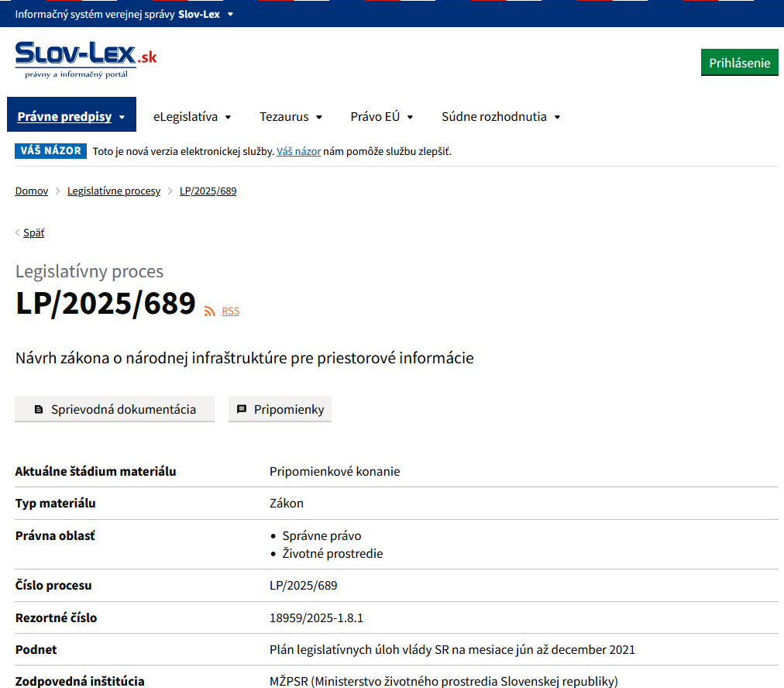
Task: Go to Domov in the breadcrumb
Action: (32, 191)
